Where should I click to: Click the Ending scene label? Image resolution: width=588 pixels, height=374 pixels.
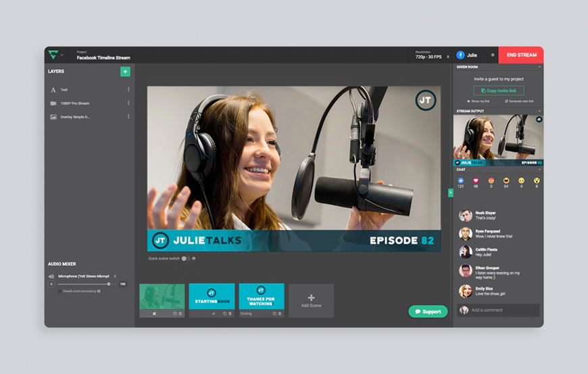247,314
